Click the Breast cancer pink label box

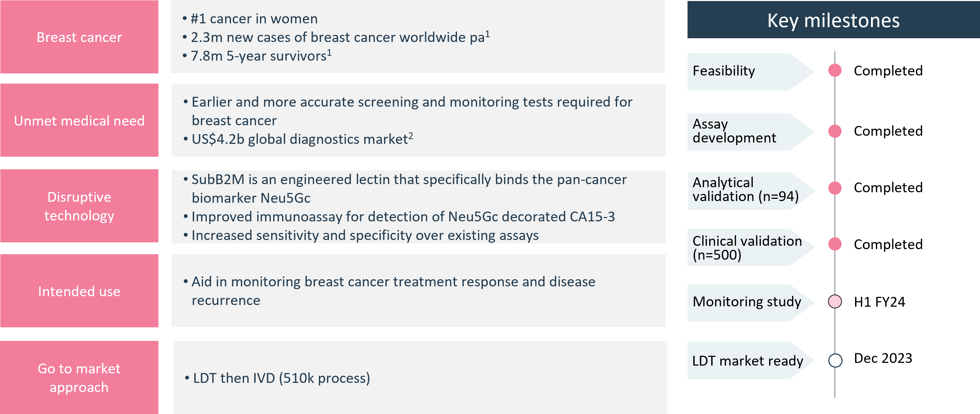click(79, 37)
